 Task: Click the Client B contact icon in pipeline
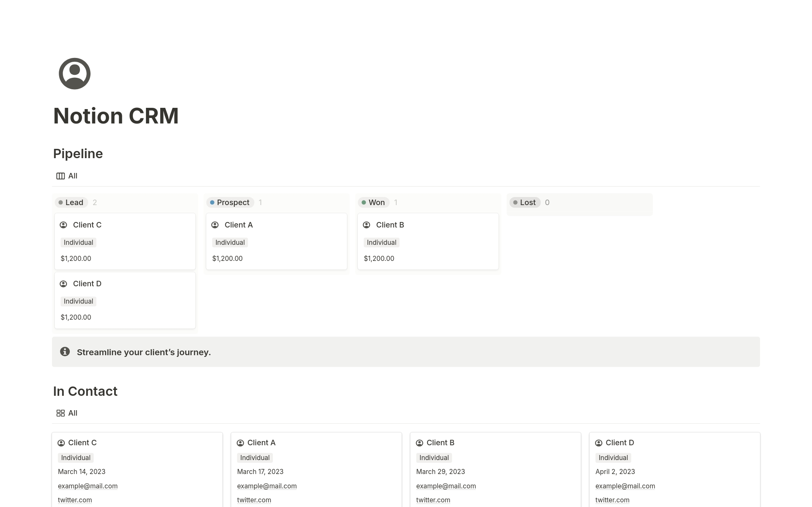(x=367, y=224)
